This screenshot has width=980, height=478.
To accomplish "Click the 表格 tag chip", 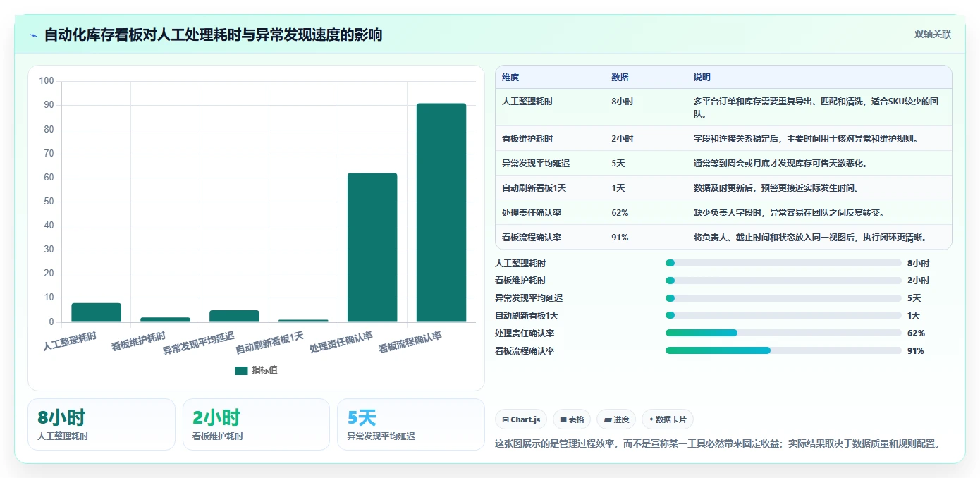I will click(x=572, y=419).
